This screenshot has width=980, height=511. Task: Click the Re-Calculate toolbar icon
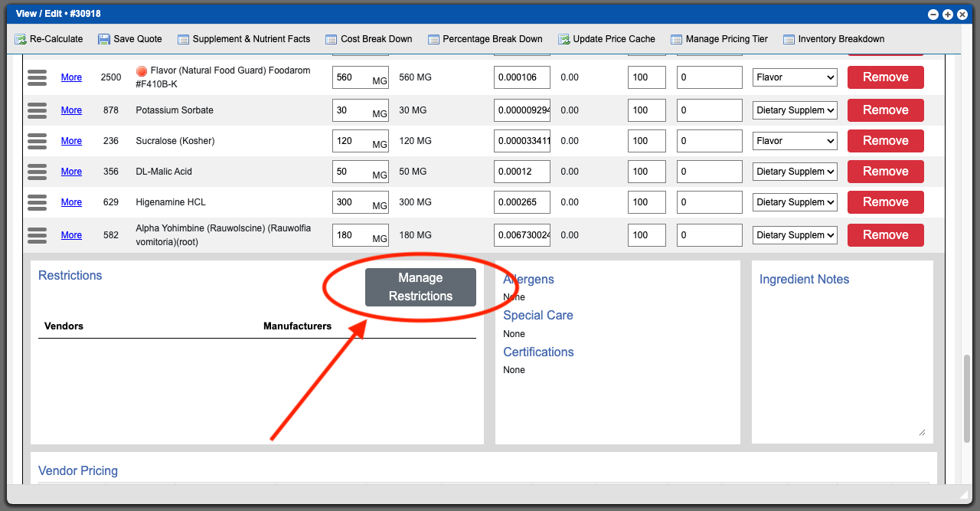[21, 39]
